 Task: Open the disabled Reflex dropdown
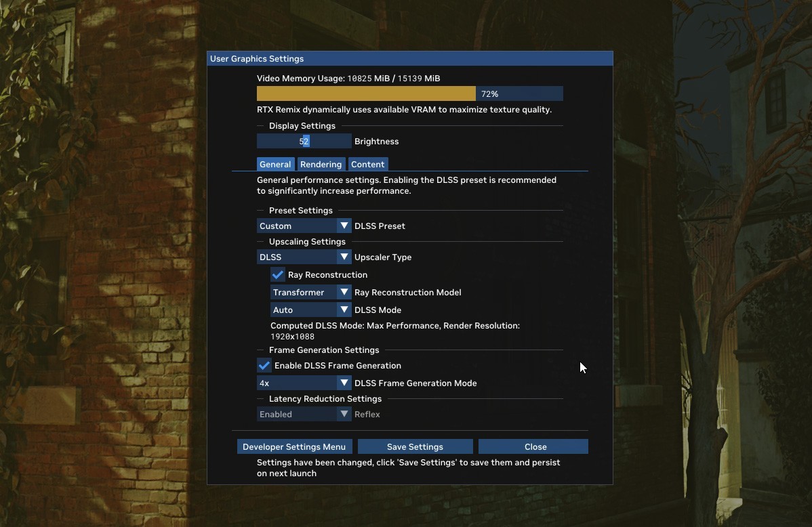[x=304, y=414]
